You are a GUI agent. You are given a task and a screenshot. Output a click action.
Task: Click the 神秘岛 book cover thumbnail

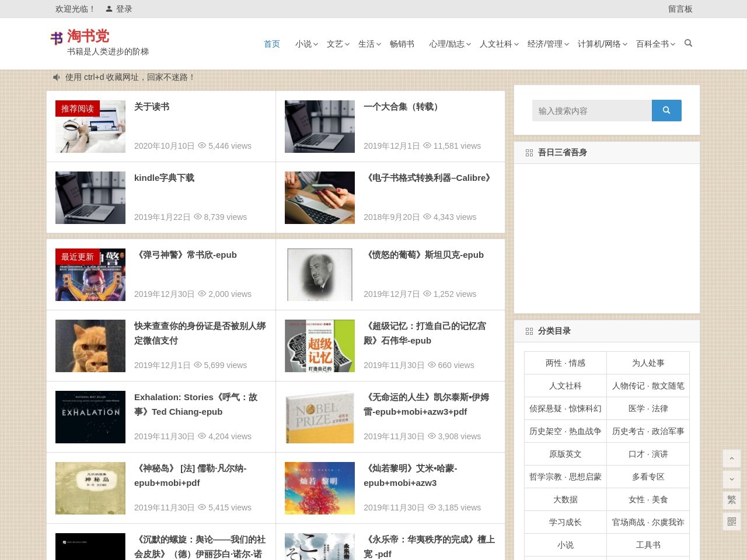click(x=90, y=488)
